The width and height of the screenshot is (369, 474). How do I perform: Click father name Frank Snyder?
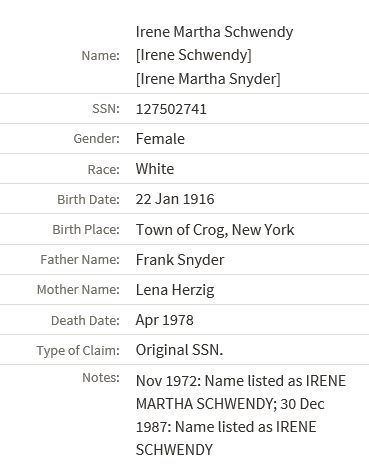(180, 260)
